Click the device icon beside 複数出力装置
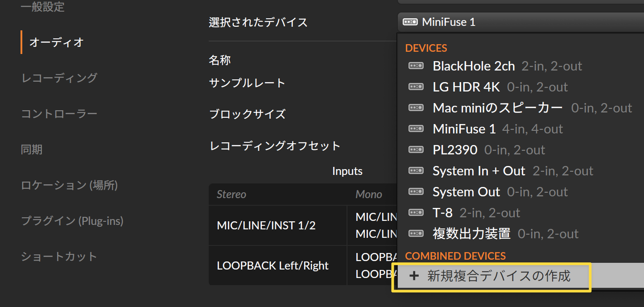This screenshot has width=644, height=307. (x=416, y=234)
